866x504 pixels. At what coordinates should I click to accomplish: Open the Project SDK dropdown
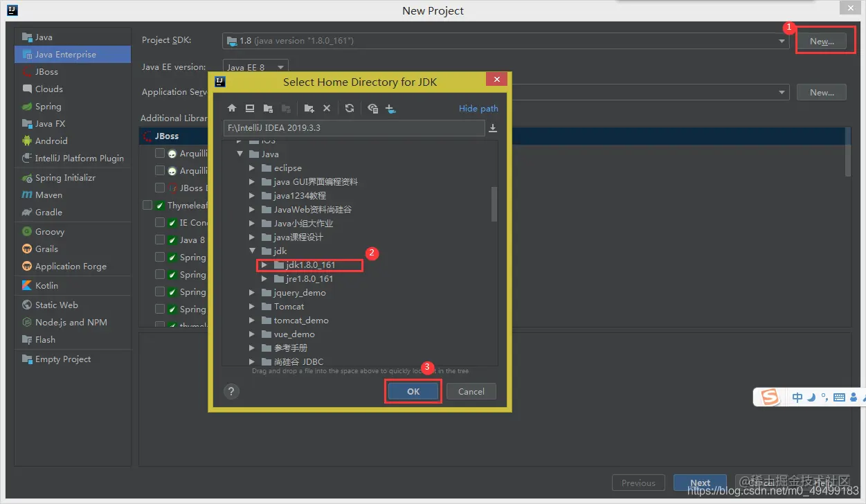coord(505,41)
